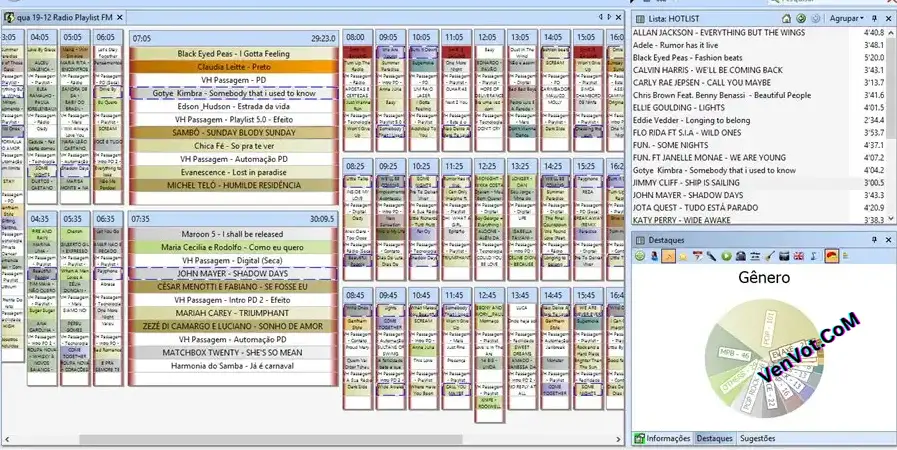Toggle the selected genre chart icon in Destaques

tap(832, 256)
